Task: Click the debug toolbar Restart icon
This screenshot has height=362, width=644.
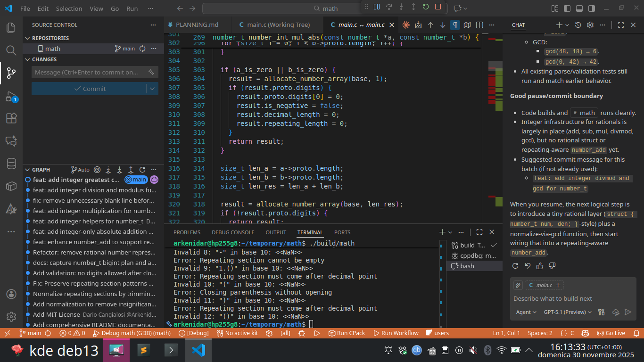Action: coord(426,7)
